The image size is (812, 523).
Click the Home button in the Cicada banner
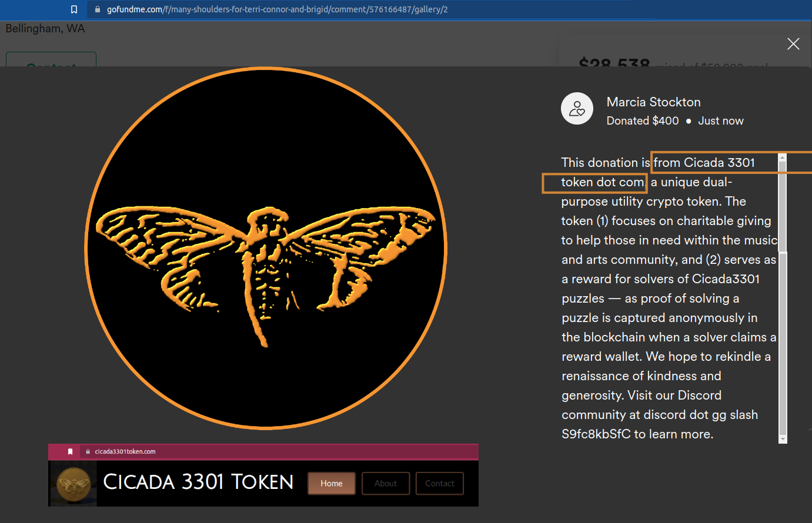pyautogui.click(x=332, y=483)
